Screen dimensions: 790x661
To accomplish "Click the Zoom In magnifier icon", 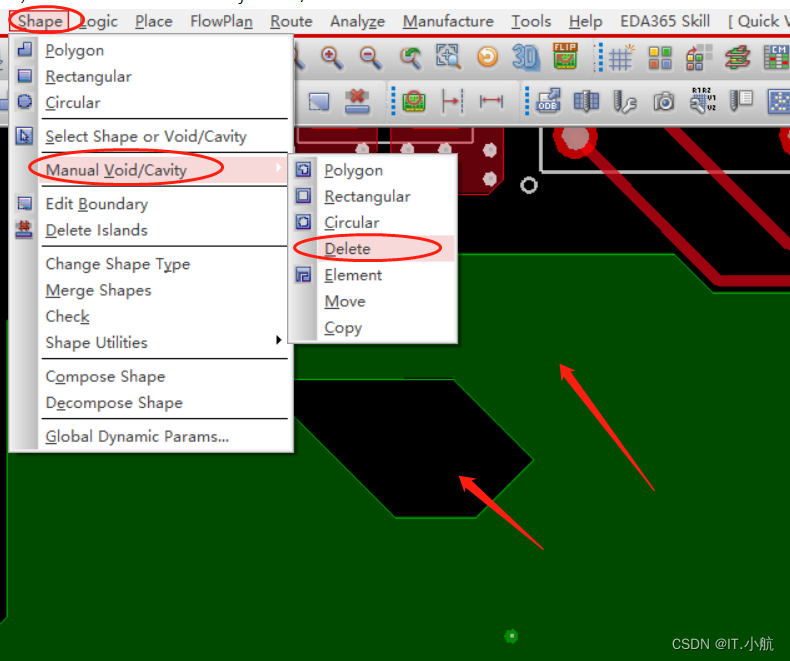I will pyautogui.click(x=332, y=58).
